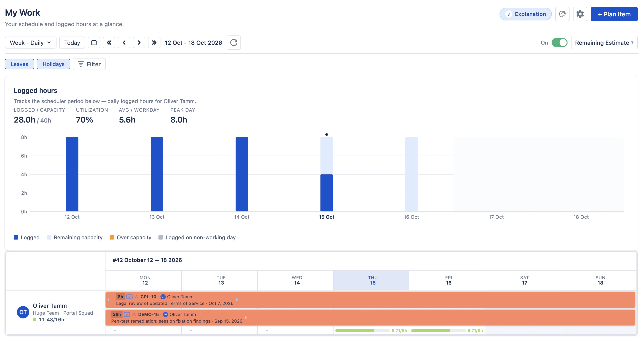The width and height of the screenshot is (644, 355).
Task: Toggle Logged on non-working day legend entry
Action: (197, 238)
